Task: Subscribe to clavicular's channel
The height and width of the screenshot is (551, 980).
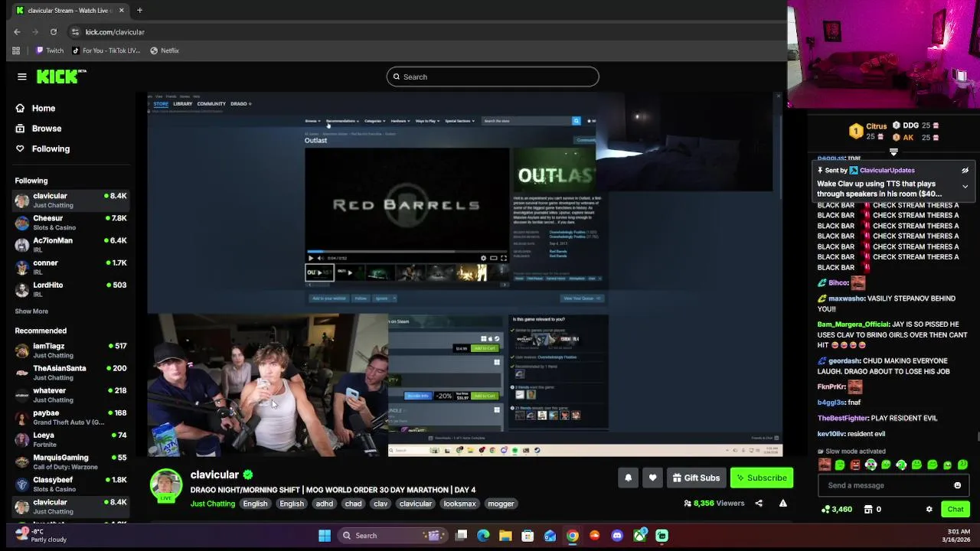Action: [762, 478]
